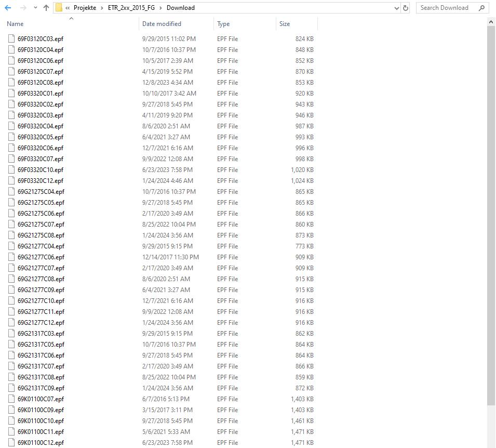
Task: Select file icon of 69F03120C06.epf
Action: tap(11, 60)
